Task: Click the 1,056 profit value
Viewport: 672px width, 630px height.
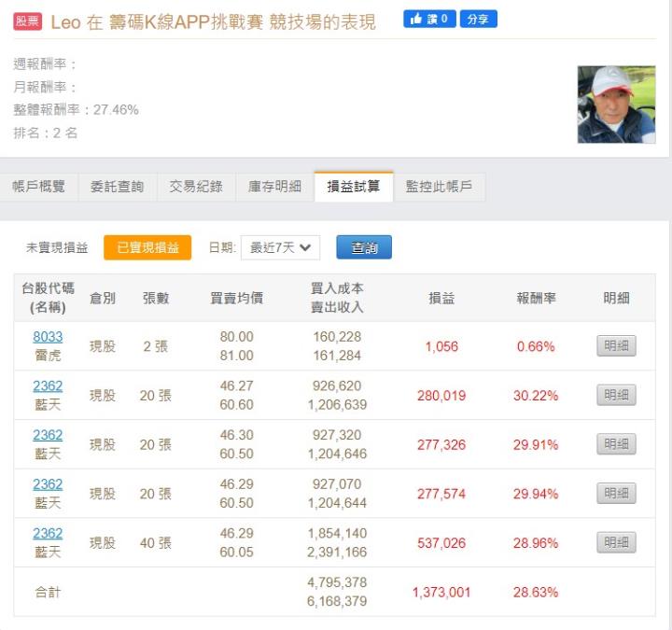Action: point(441,346)
